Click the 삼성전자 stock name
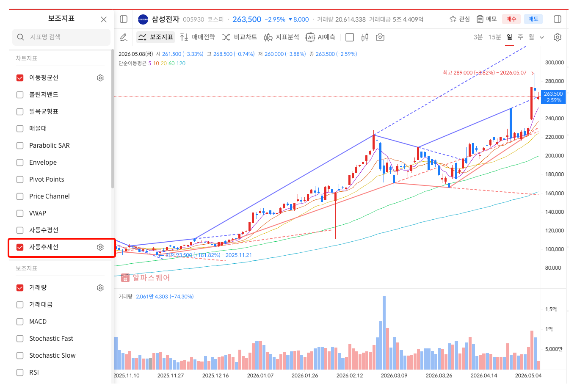Screen dimensions: 577x392 click(x=166, y=19)
